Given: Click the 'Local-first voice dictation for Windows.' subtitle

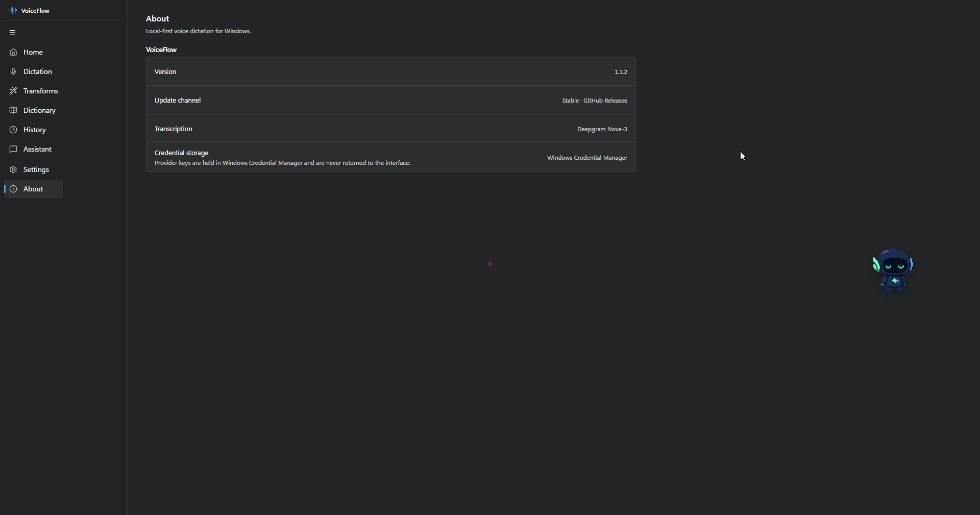Looking at the screenshot, I should [199, 31].
